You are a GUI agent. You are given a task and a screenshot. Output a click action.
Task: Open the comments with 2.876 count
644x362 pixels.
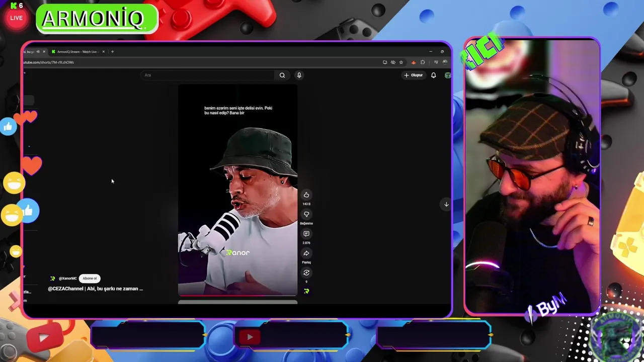point(306,234)
